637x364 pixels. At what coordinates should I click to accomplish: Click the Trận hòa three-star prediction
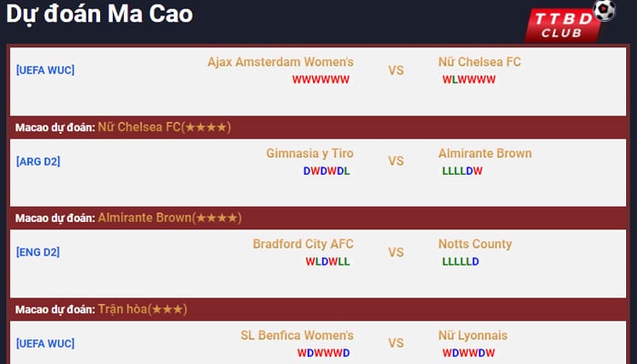142,309
